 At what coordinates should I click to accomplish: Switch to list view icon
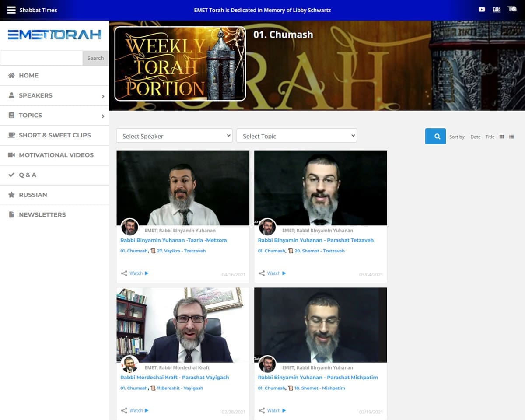click(x=511, y=136)
